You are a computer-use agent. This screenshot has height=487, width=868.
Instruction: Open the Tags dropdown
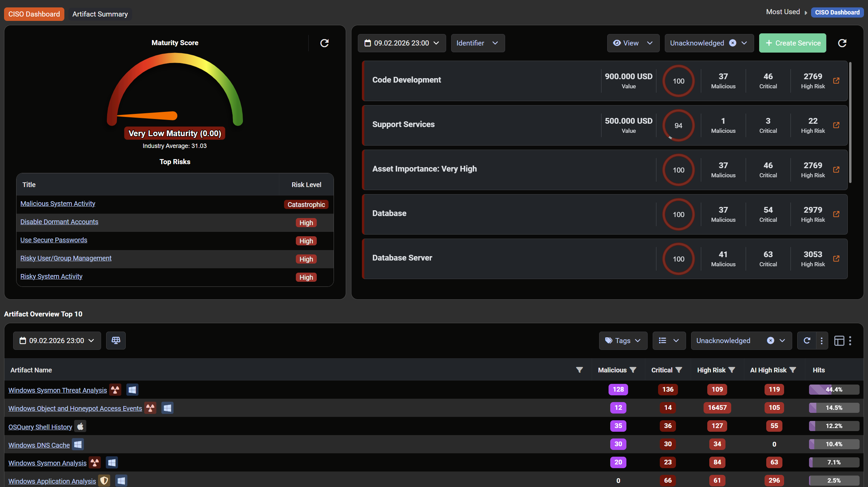pos(623,340)
